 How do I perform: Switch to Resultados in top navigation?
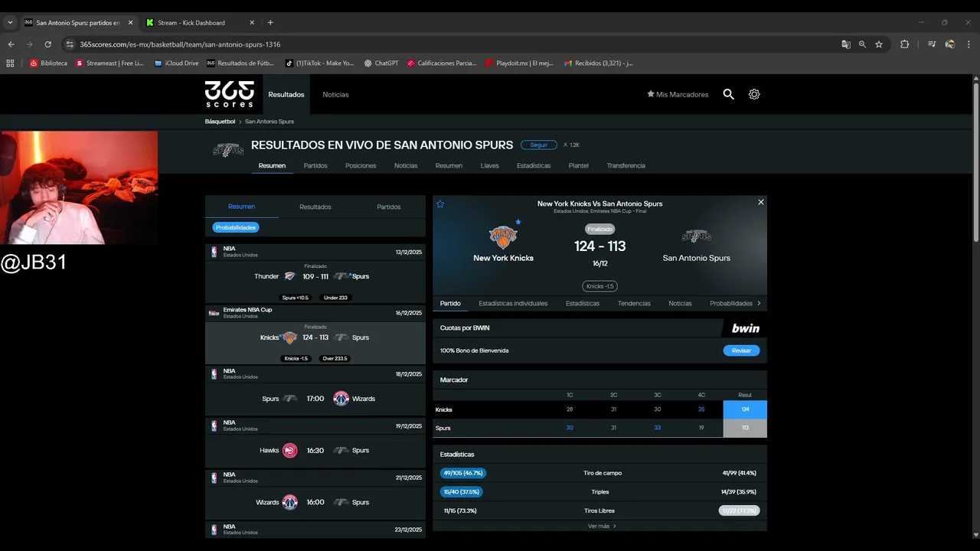(286, 94)
